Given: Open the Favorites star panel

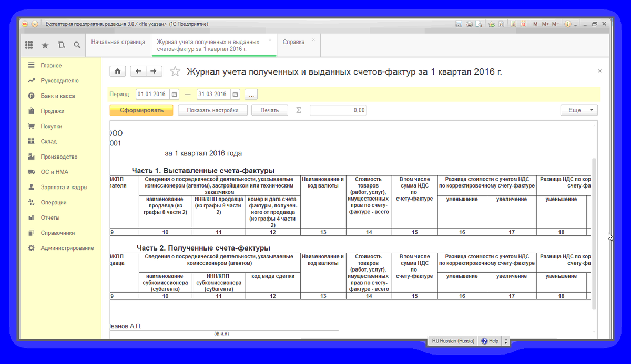Looking at the screenshot, I should tap(45, 45).
